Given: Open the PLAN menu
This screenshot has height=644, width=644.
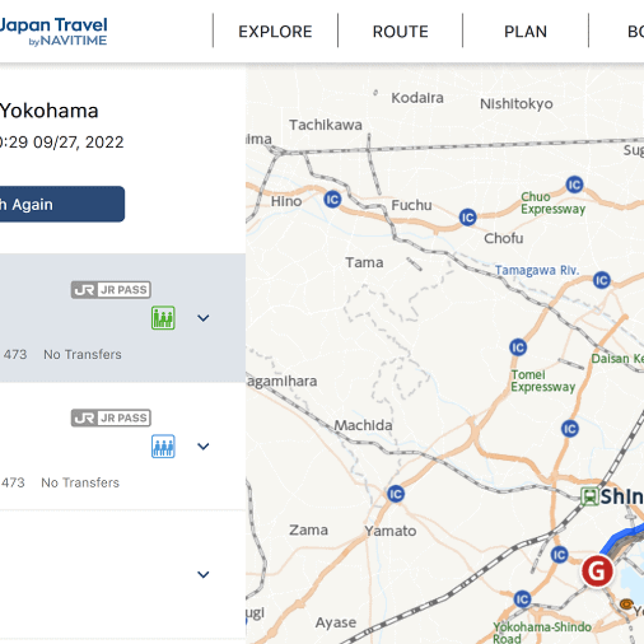Looking at the screenshot, I should click(525, 31).
